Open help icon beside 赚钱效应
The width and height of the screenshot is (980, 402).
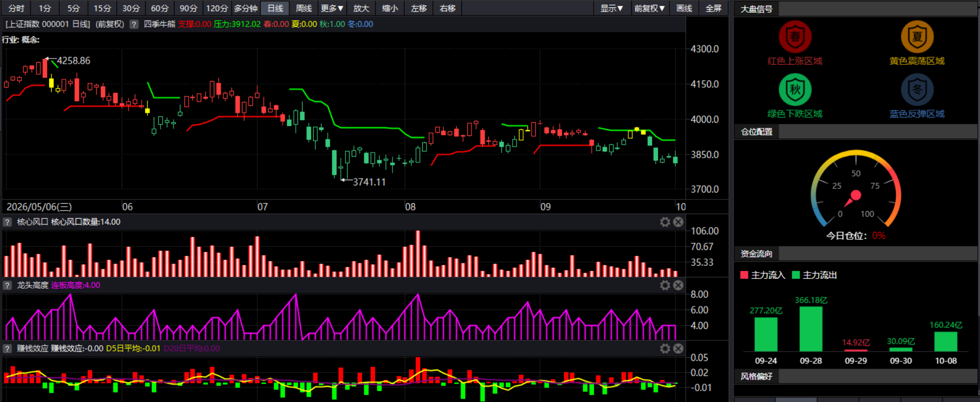(x=7, y=348)
